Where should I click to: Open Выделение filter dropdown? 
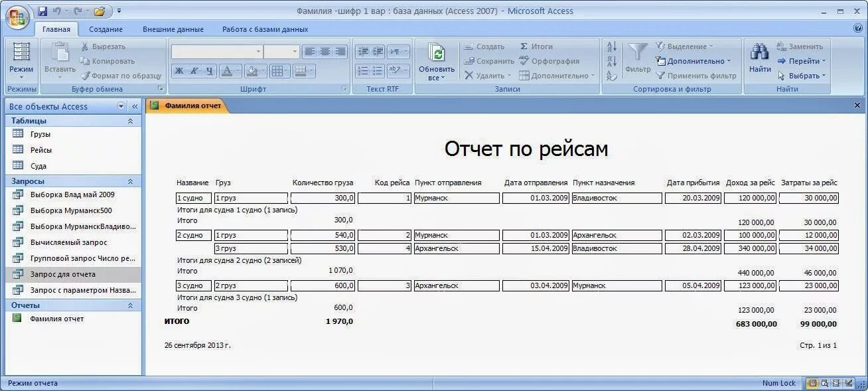(684, 46)
